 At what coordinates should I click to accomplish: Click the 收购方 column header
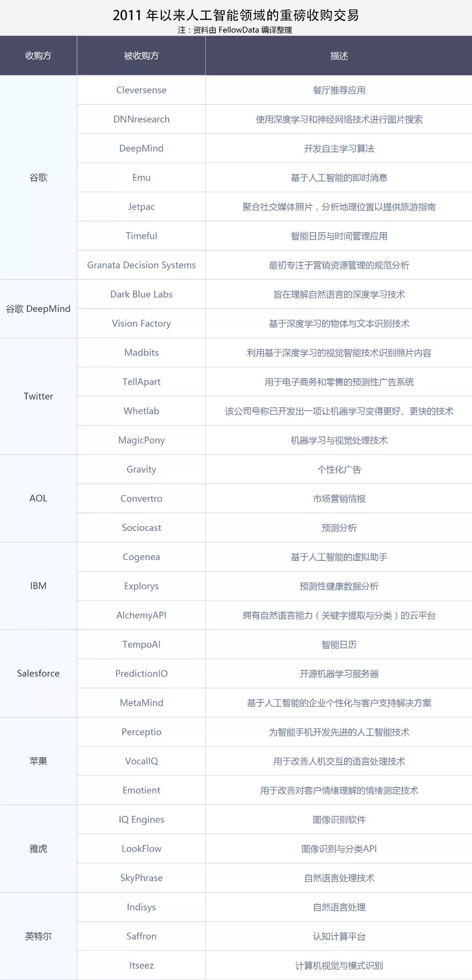tap(38, 56)
